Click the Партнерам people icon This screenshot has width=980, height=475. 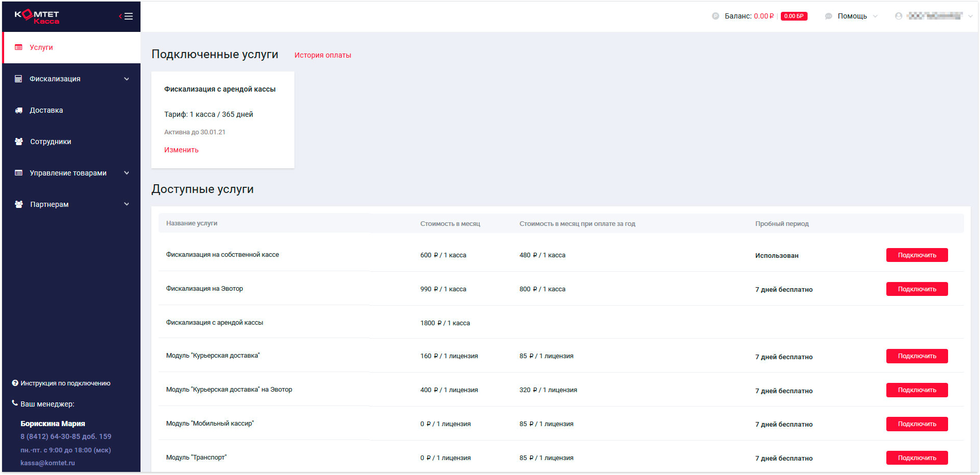click(19, 204)
